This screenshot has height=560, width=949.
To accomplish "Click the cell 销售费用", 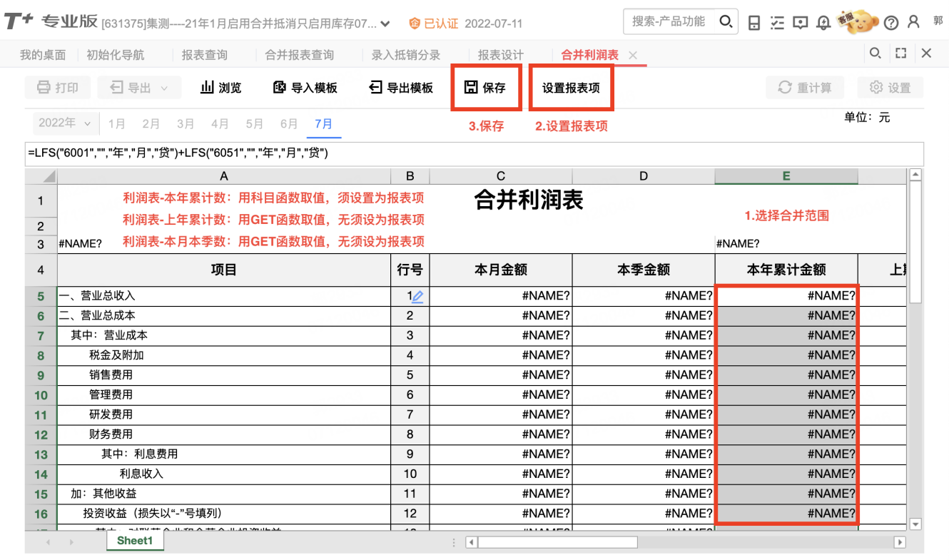I will point(224,375).
